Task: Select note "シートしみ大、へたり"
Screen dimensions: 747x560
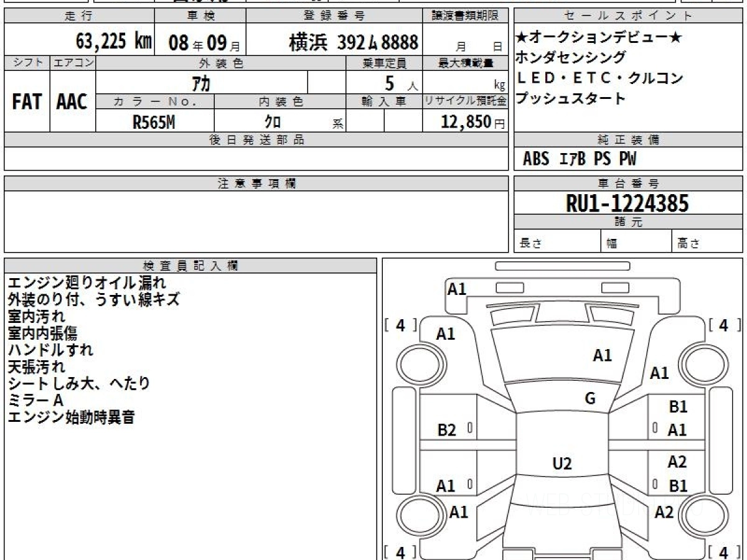Action: tap(79, 383)
